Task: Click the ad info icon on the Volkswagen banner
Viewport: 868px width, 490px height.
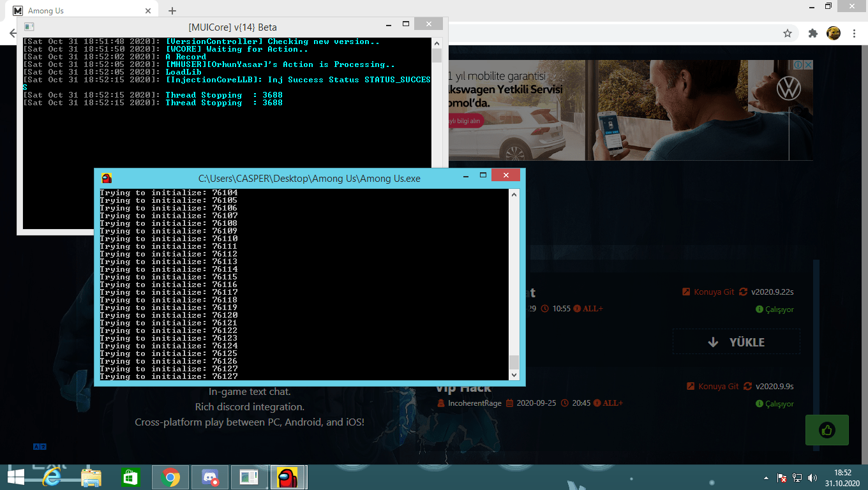Action: click(798, 65)
